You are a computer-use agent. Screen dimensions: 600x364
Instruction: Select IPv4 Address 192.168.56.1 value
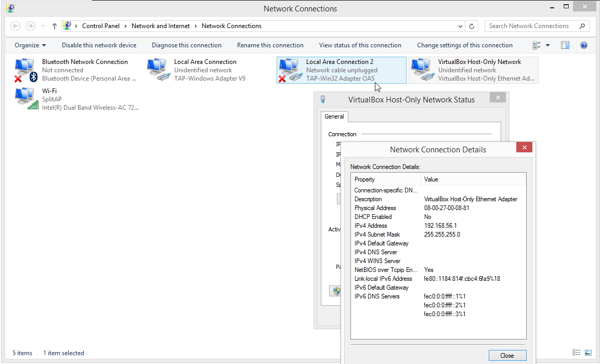point(440,226)
